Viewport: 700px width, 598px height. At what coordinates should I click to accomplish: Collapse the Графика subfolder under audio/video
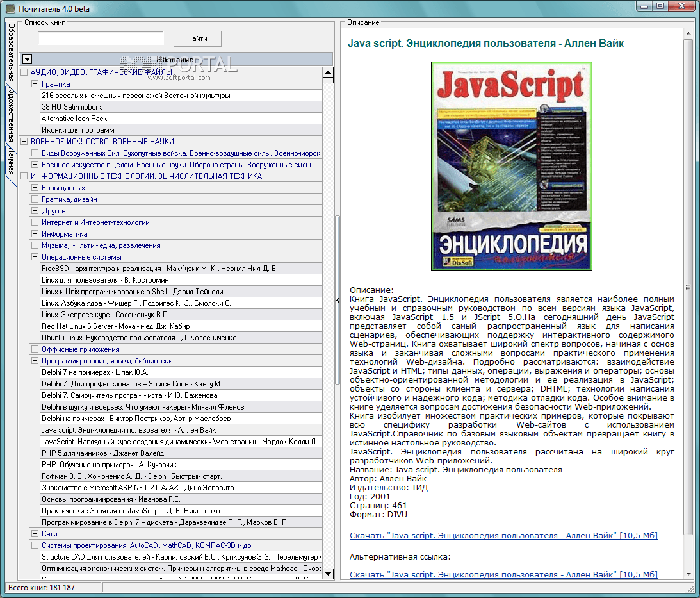[x=35, y=83]
